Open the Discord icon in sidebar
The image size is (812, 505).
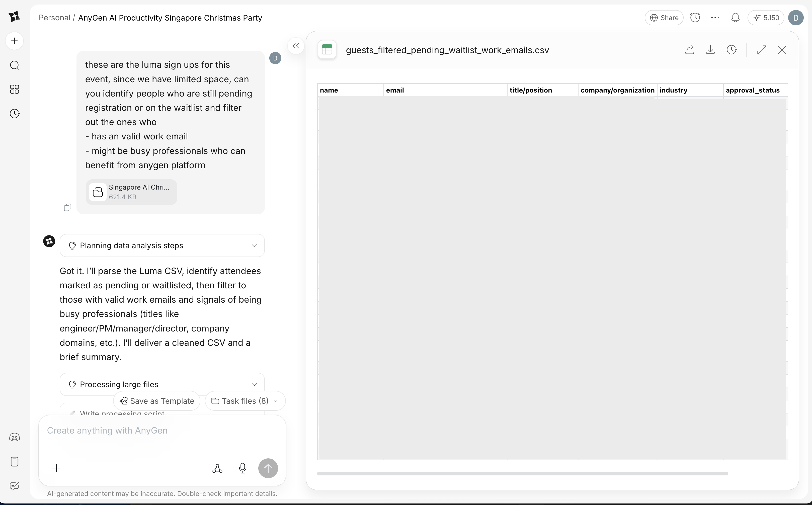tap(14, 437)
